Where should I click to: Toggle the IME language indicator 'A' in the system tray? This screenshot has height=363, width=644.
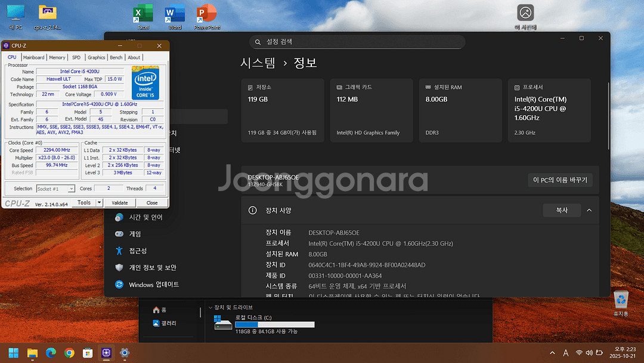click(x=565, y=353)
